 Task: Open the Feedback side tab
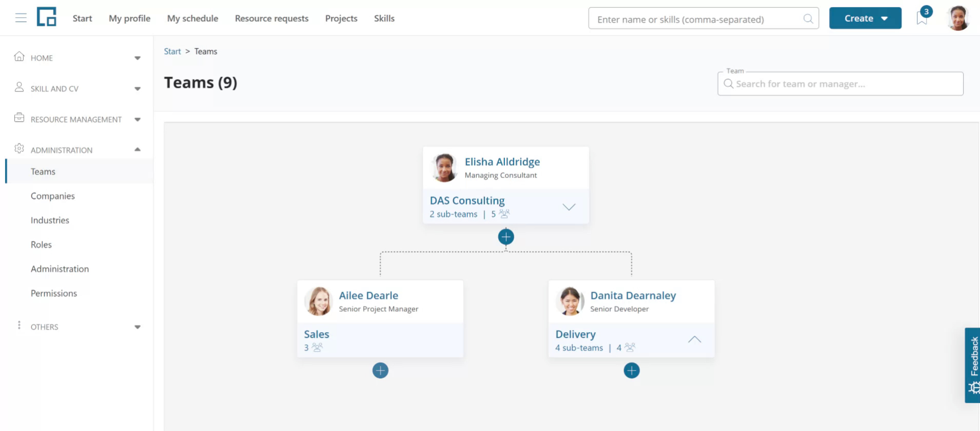(973, 365)
